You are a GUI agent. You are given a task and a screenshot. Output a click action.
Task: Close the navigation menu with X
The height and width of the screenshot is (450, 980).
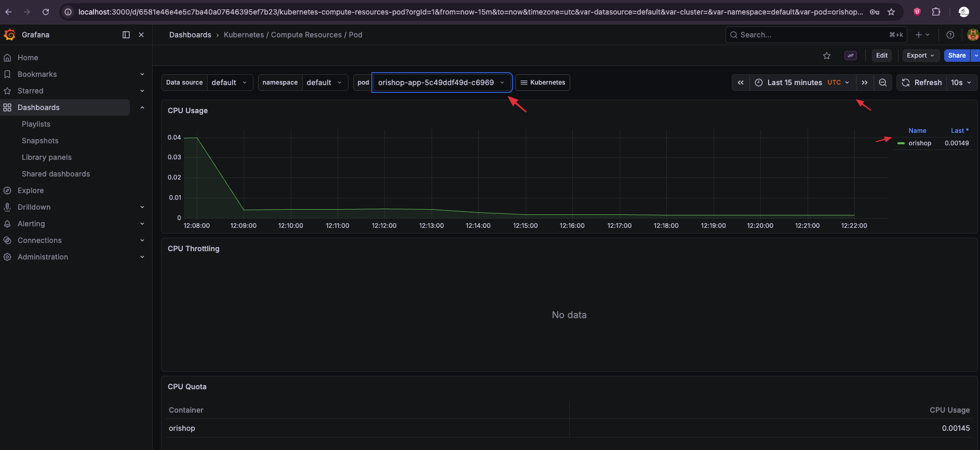coord(141,35)
